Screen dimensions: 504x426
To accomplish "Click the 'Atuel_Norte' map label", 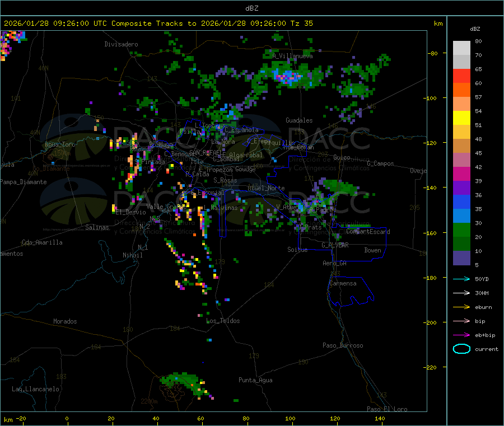I will (266, 188).
